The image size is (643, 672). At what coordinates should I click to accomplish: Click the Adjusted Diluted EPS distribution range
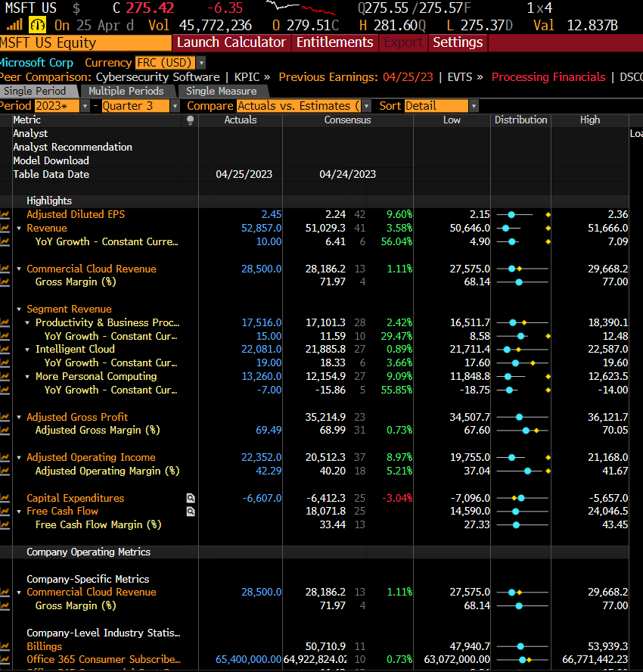pyautogui.click(x=523, y=214)
